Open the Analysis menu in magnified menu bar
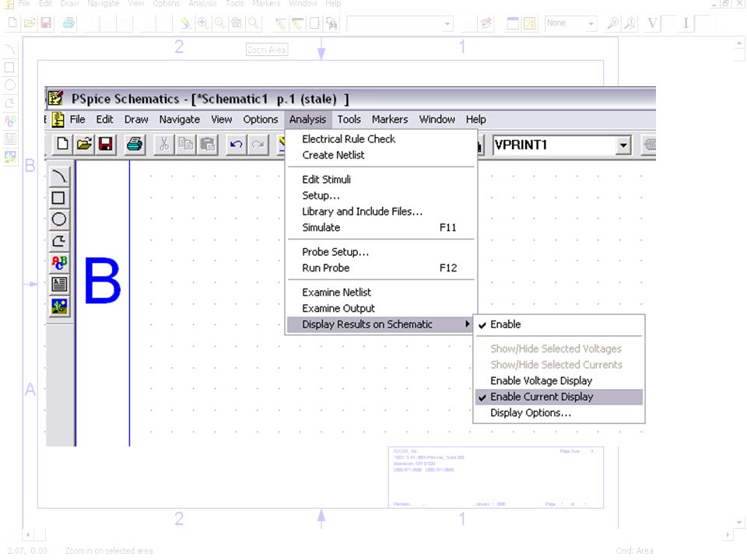Viewport: 747px width, 560px height. coord(308,120)
